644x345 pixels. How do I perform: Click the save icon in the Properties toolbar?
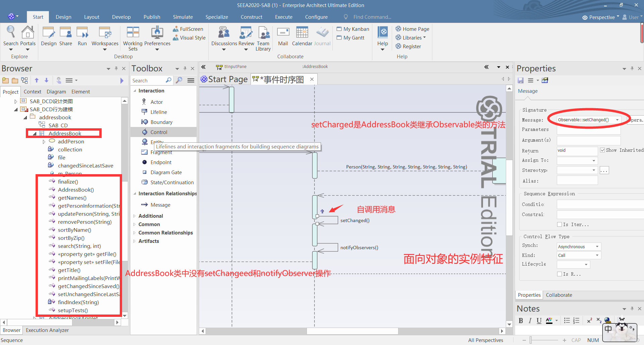pos(521,80)
